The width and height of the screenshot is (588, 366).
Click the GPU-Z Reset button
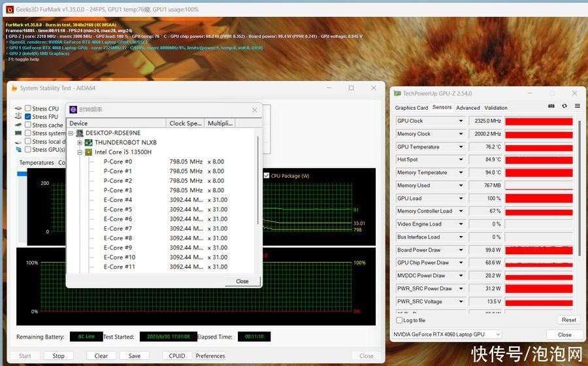[568, 320]
